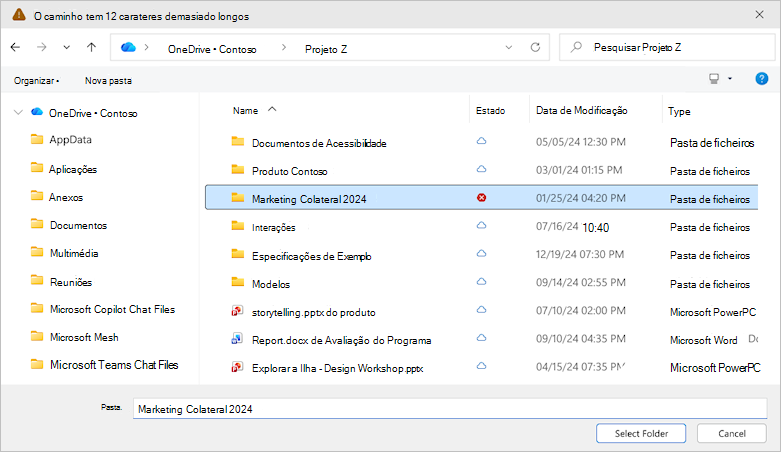Click OneDrive cloud icon in address bar
The height and width of the screenshot is (452, 781).
point(128,47)
